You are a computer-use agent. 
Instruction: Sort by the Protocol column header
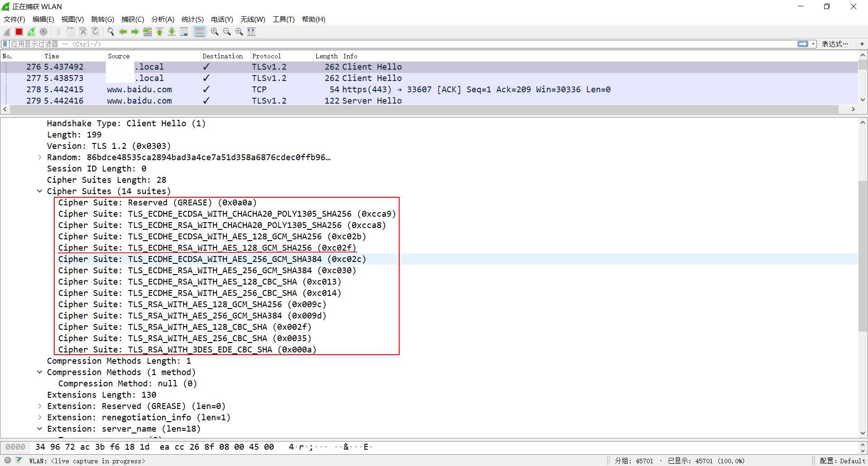point(281,56)
